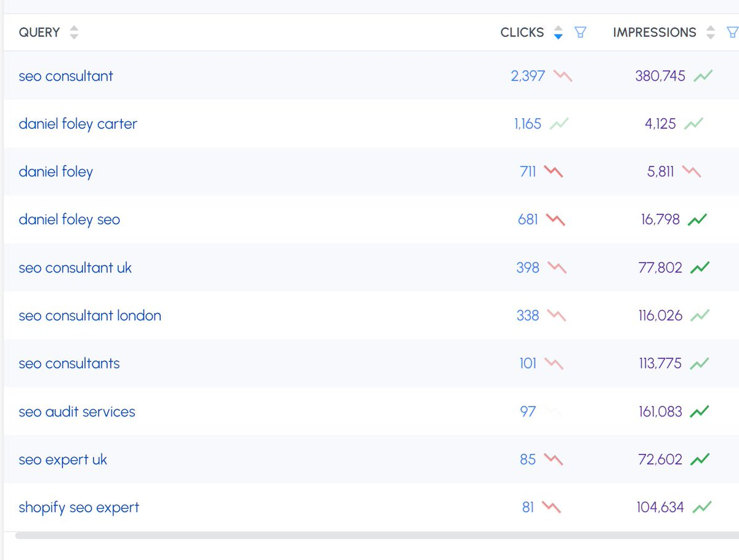Click the Impressions column filter funnel icon
739x560 pixels.
point(732,33)
